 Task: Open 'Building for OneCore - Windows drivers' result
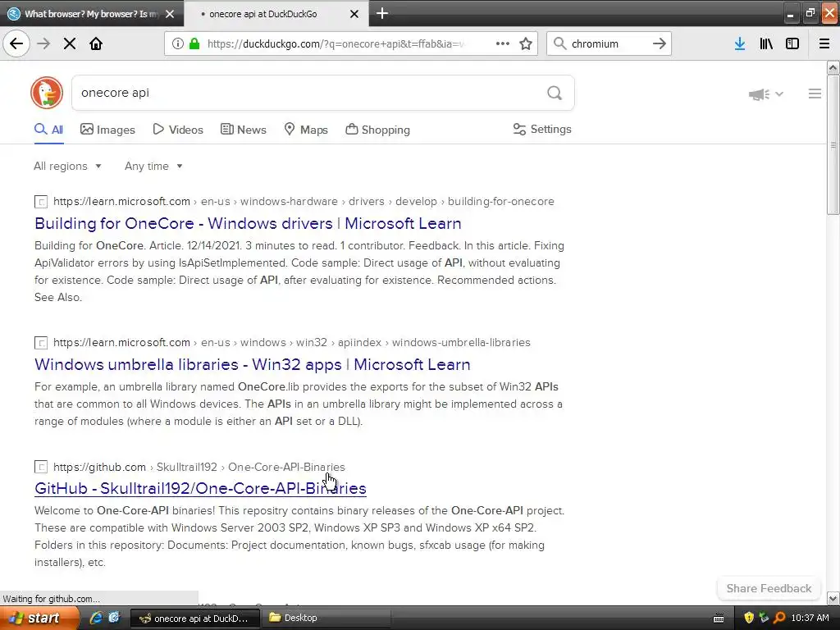248,223
